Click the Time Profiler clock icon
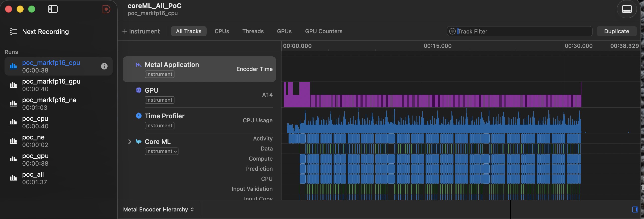 pos(139,116)
